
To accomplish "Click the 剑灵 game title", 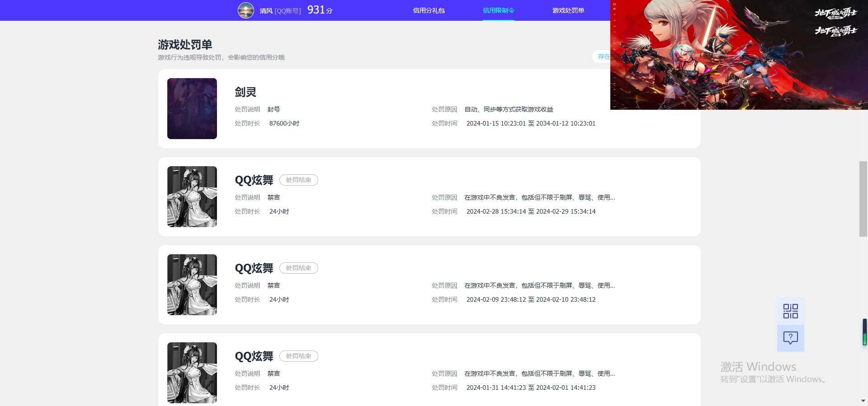I will (245, 92).
